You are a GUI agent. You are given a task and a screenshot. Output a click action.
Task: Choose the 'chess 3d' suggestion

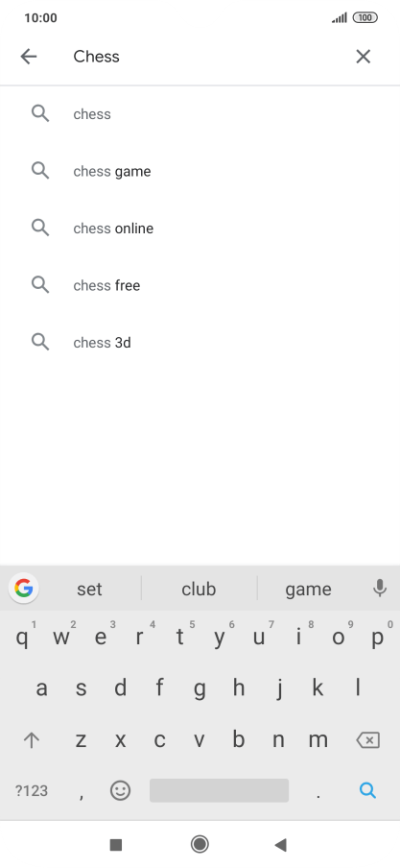(x=200, y=342)
